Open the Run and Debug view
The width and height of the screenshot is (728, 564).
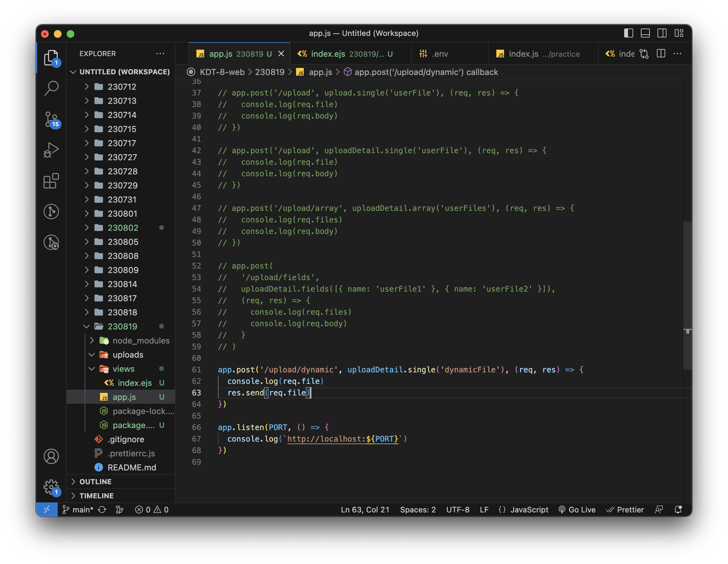[51, 150]
